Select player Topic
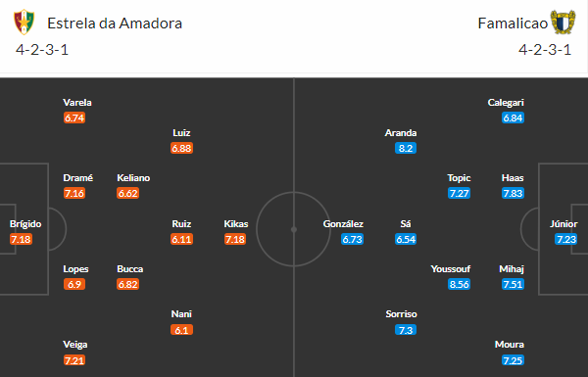 (x=459, y=177)
